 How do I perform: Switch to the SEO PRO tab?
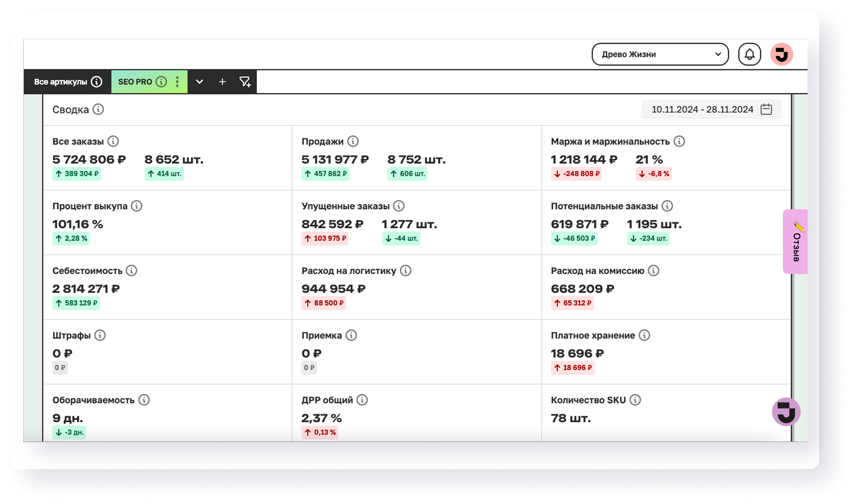149,82
